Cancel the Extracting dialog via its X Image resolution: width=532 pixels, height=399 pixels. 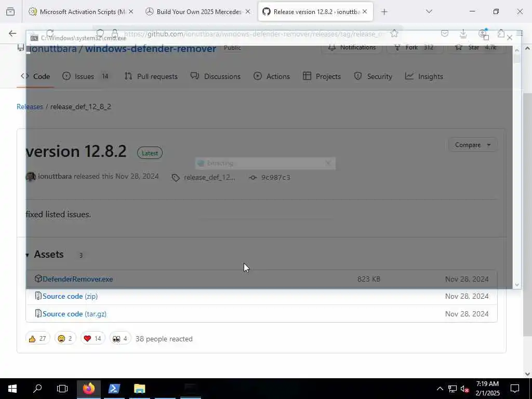click(328, 163)
